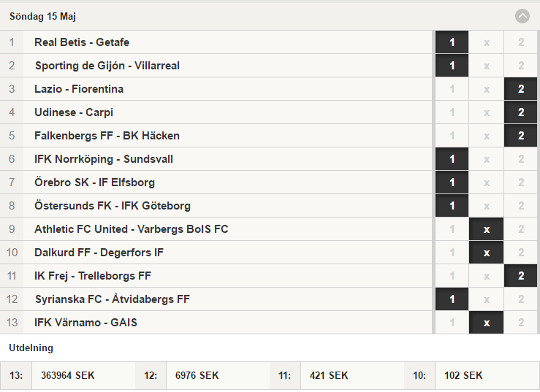Click the Söndag 15 Maj header
540x392 pixels.
pos(42,17)
